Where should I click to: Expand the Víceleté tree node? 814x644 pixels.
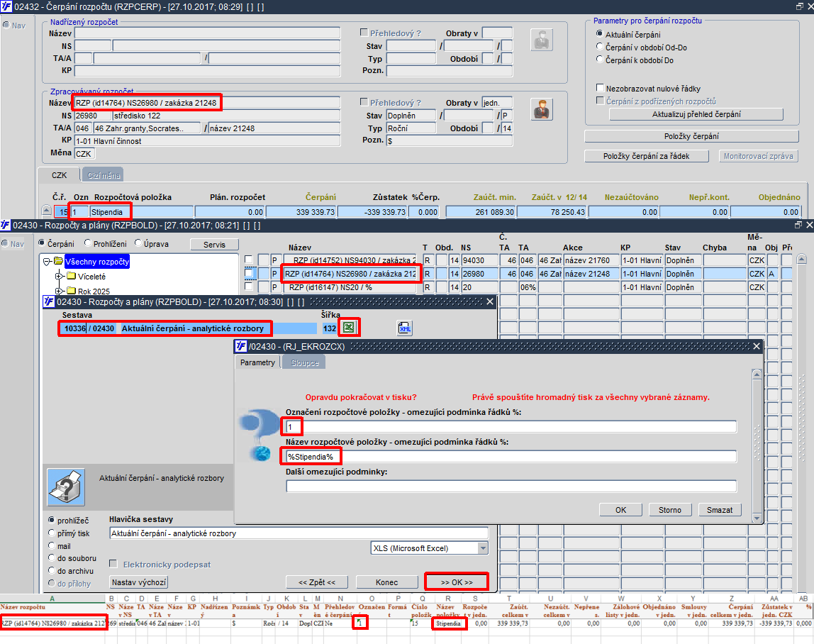[59, 277]
